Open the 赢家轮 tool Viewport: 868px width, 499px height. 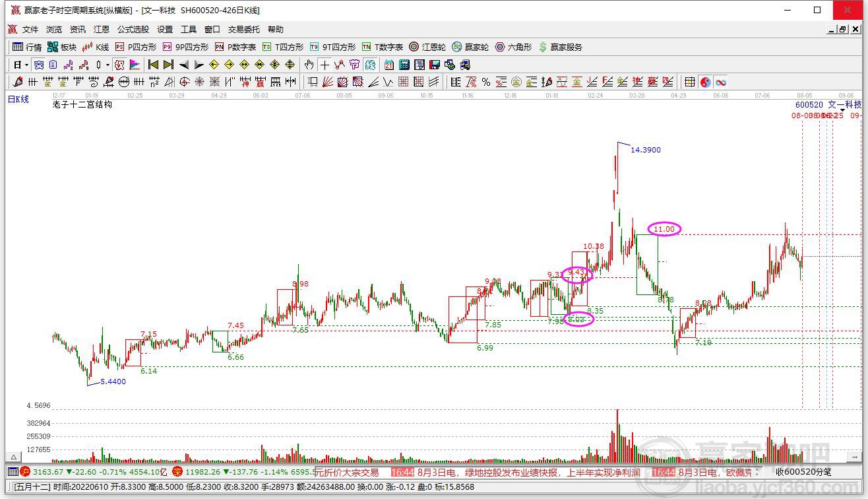click(x=470, y=47)
